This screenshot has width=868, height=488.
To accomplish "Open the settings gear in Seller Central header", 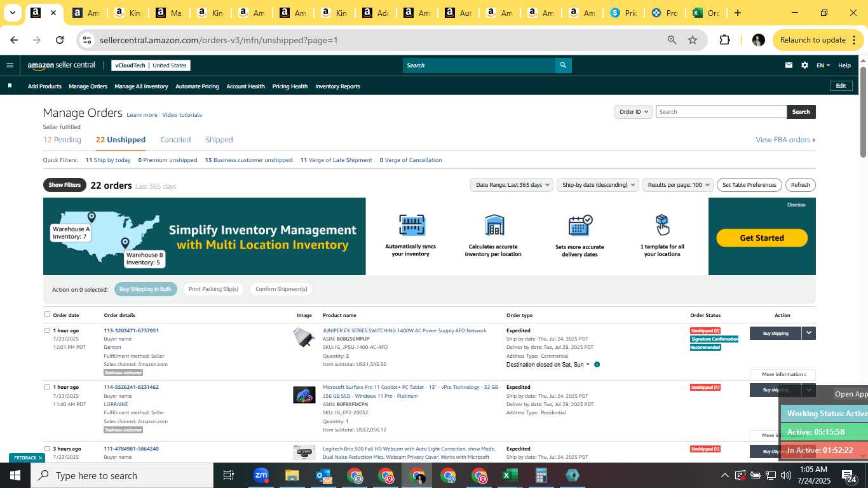I will (x=804, y=65).
